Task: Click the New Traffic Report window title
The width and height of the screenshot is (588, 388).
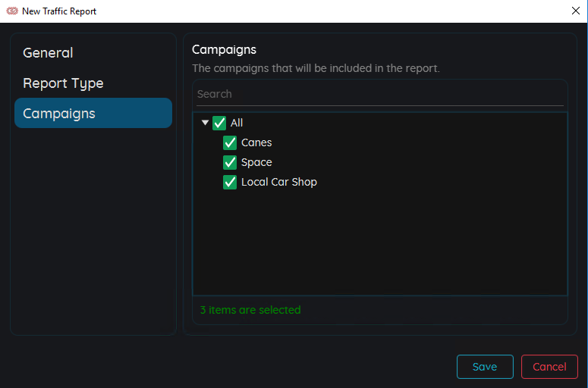Action: point(59,11)
